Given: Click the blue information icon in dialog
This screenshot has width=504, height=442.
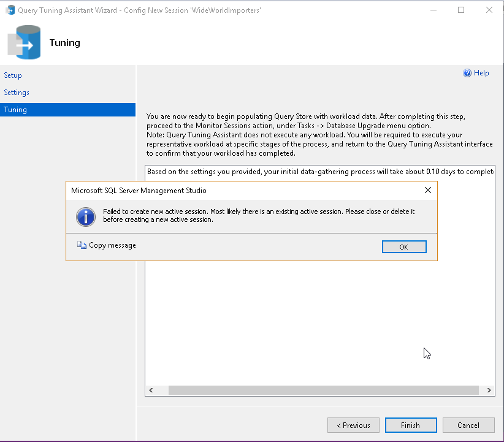Looking at the screenshot, I should coord(85,216).
